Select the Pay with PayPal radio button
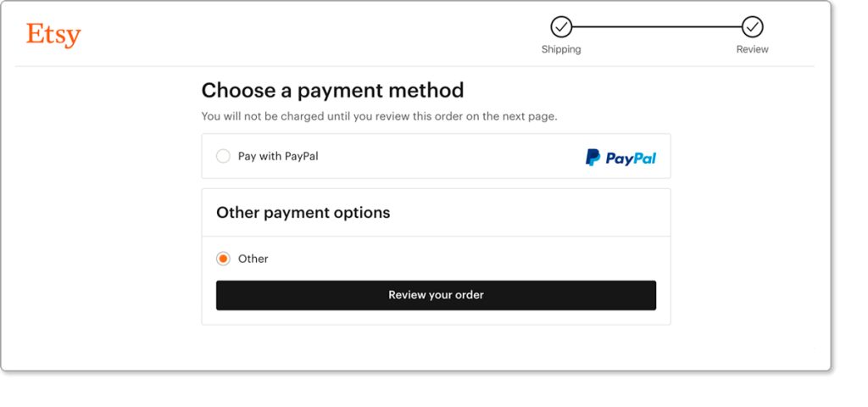This screenshot has width=868, height=407. click(223, 156)
